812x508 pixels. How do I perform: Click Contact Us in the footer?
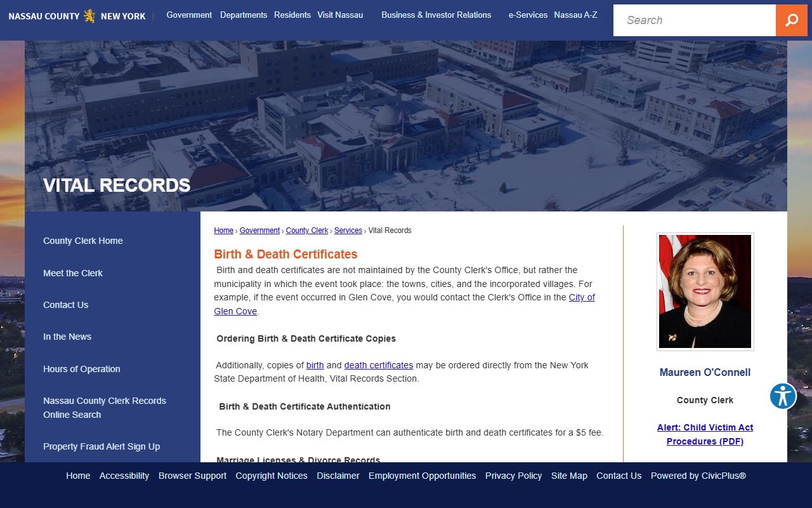click(x=619, y=476)
